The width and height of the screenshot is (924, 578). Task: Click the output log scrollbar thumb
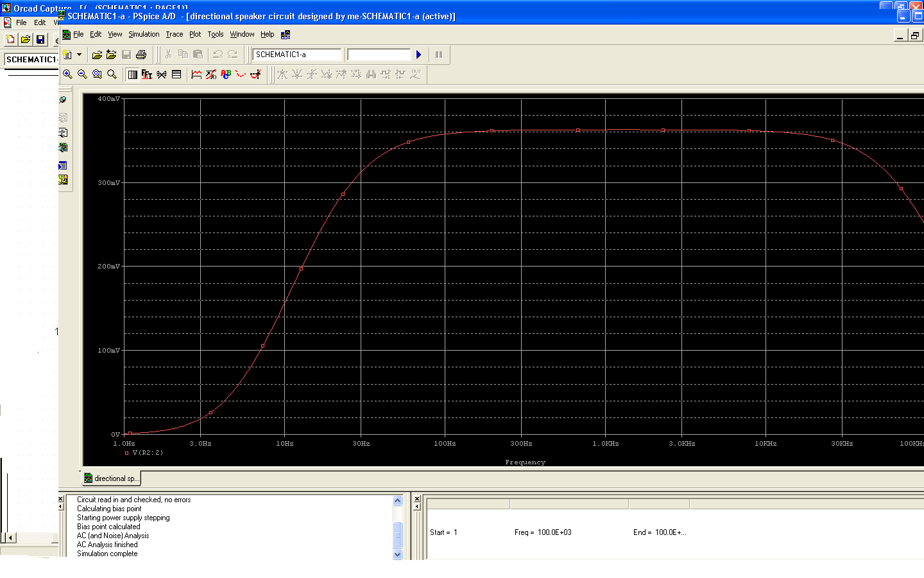coord(397,535)
